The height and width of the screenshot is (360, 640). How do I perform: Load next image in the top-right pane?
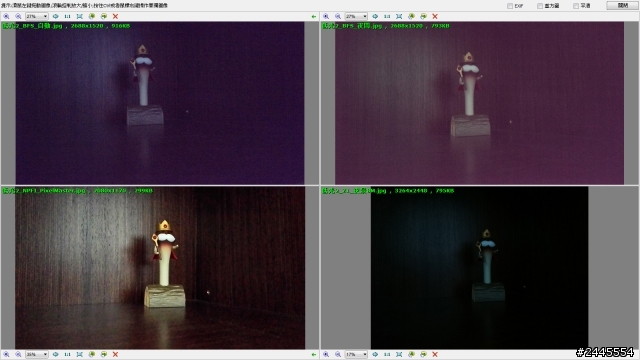click(423, 16)
